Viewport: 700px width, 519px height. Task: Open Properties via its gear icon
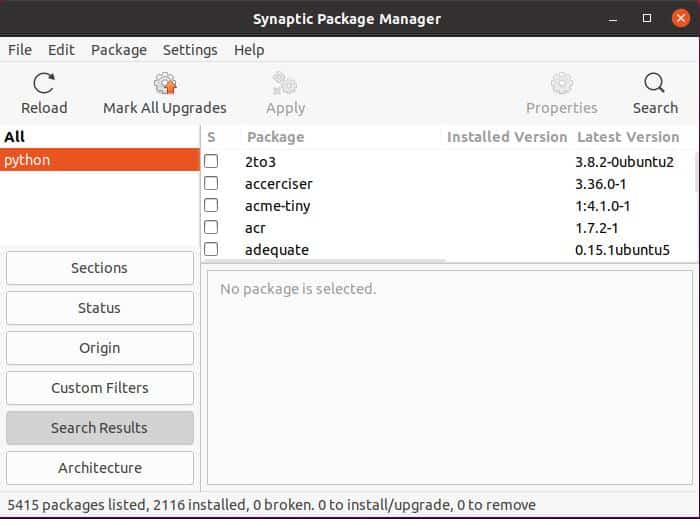[562, 83]
